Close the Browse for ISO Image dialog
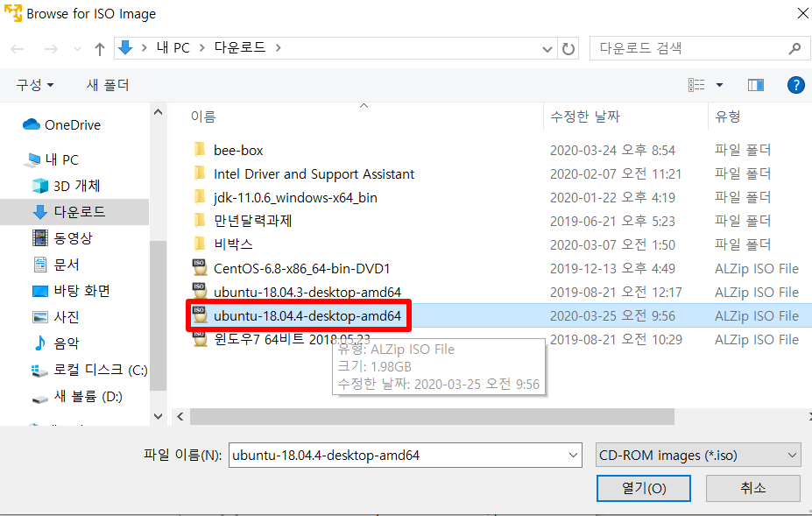The image size is (812, 516). (x=801, y=13)
